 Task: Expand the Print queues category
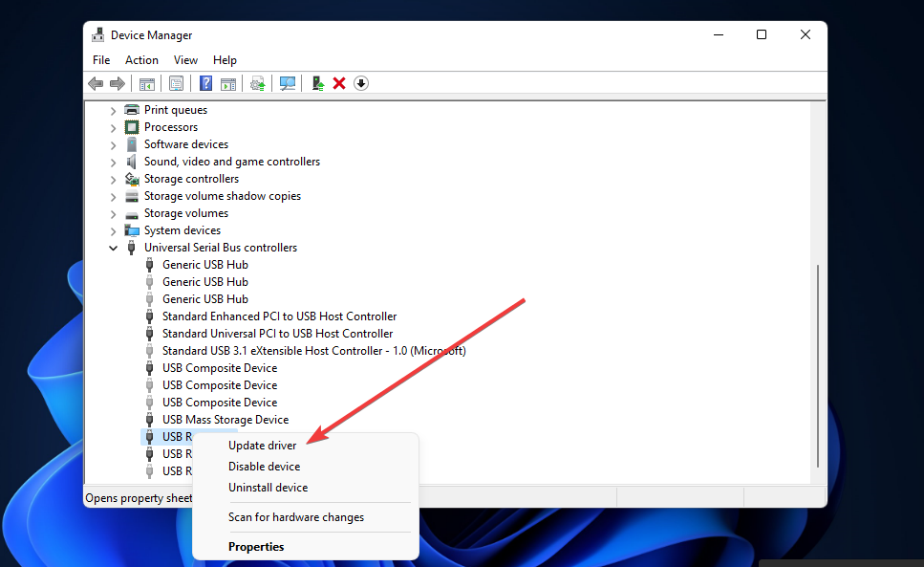pyautogui.click(x=114, y=110)
